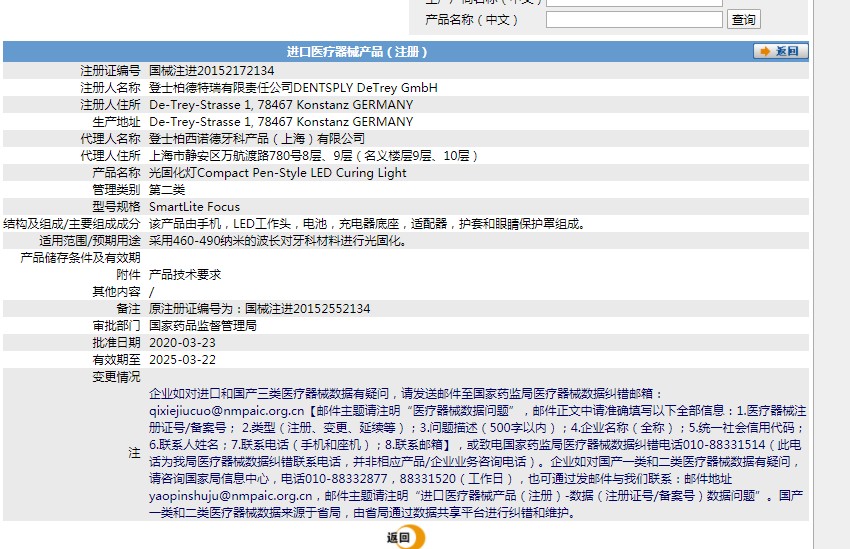This screenshot has height=549, width=850.
Task: Click the email yaopinshuju@nmpaic.org.cn in the note
Action: click(x=230, y=496)
